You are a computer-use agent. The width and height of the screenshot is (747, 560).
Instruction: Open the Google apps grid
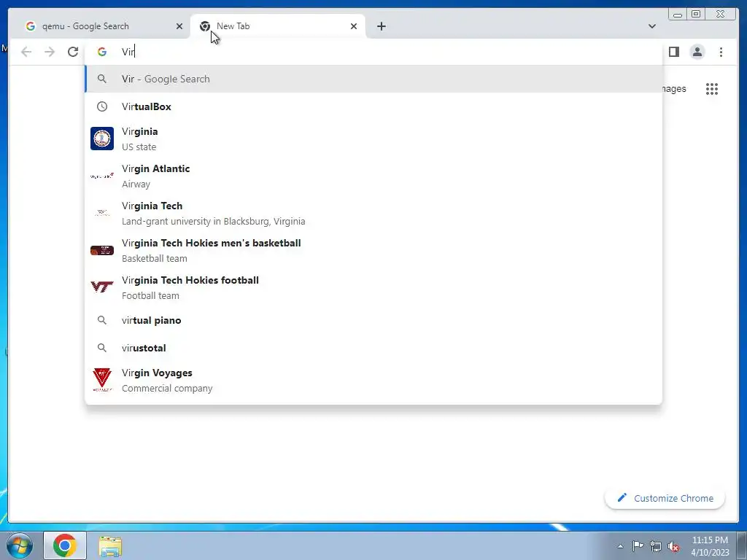pos(712,89)
